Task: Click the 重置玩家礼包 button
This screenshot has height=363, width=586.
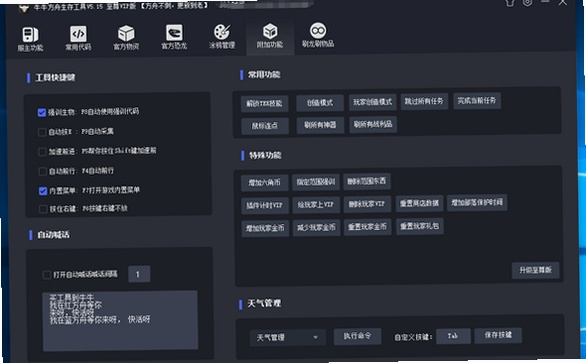Action: (x=420, y=226)
